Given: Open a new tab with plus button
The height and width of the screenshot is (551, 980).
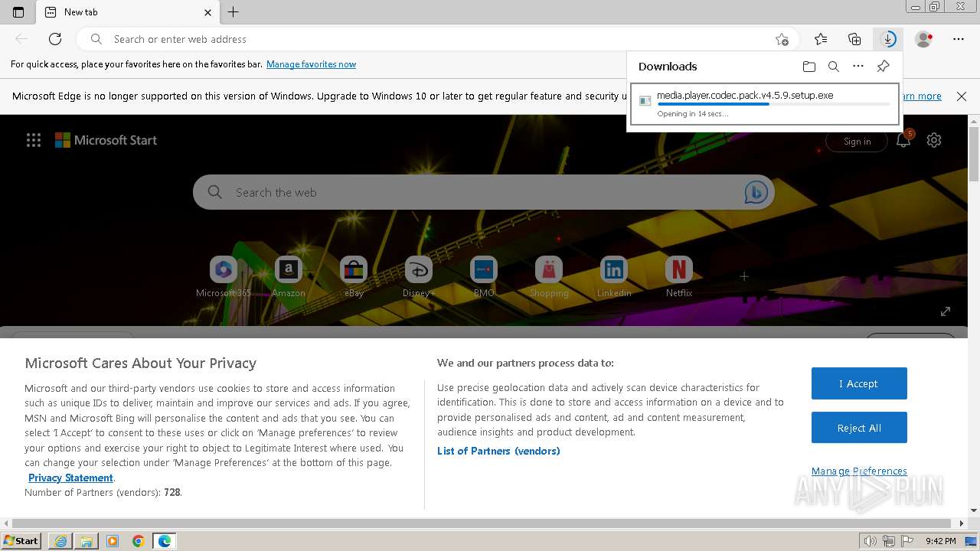Looking at the screenshot, I should click(234, 12).
